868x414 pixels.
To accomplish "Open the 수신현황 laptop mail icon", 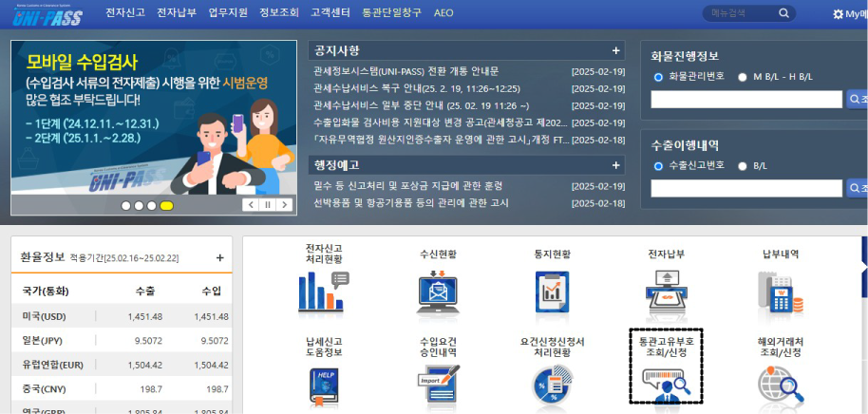I will pos(438,292).
